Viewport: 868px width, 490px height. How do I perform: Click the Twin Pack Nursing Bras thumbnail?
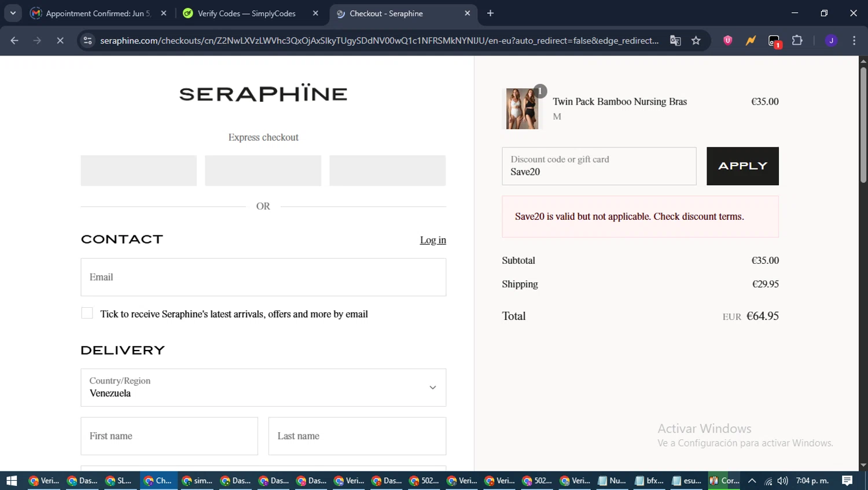click(x=523, y=109)
